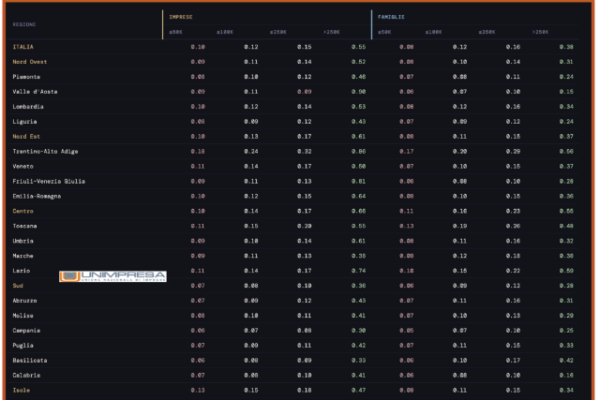The width and height of the screenshot is (600, 400).
Task: Select the IMPRESE column group header
Action: coord(181,17)
